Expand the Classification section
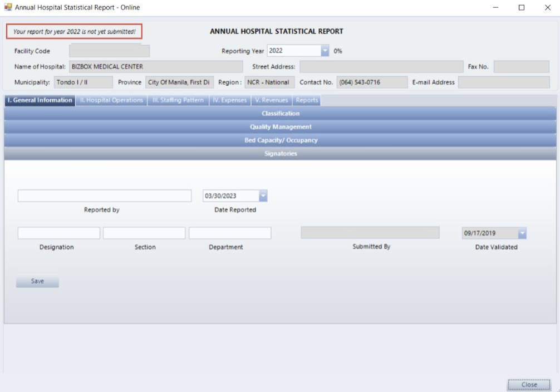Screen dimensions: 560x392 pyautogui.click(x=280, y=114)
